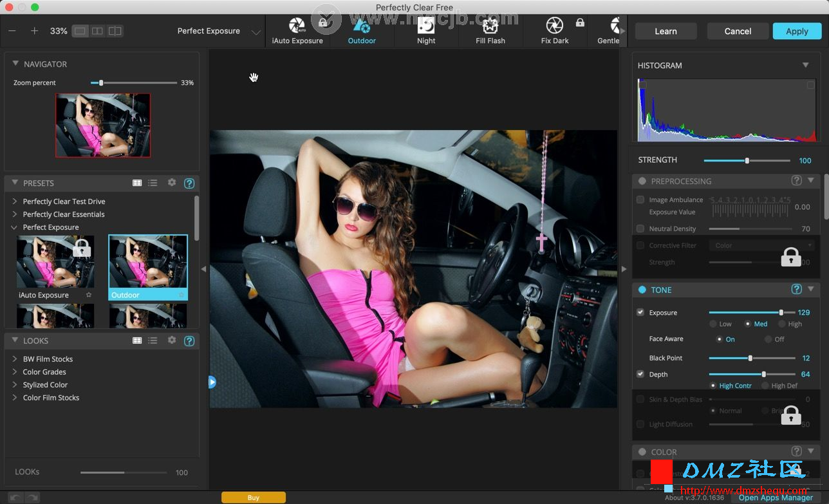Enable Image Ambulance checkbox

point(640,200)
